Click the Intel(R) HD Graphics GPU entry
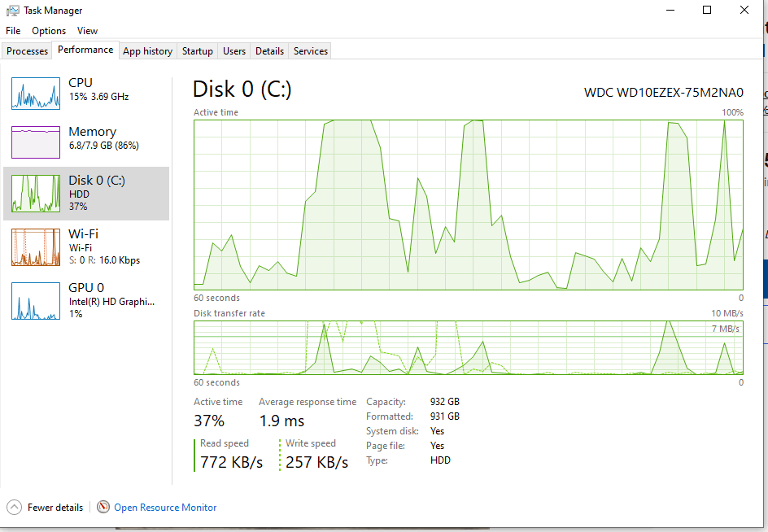768x532 pixels. click(x=111, y=300)
